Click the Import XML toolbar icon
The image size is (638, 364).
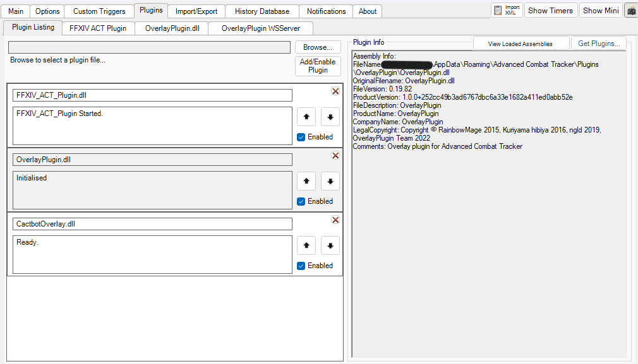[507, 10]
